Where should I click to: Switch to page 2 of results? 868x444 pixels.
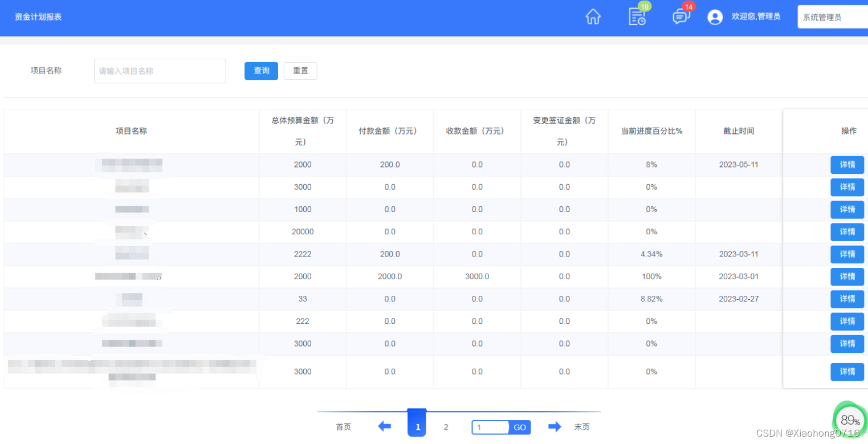coord(446,427)
